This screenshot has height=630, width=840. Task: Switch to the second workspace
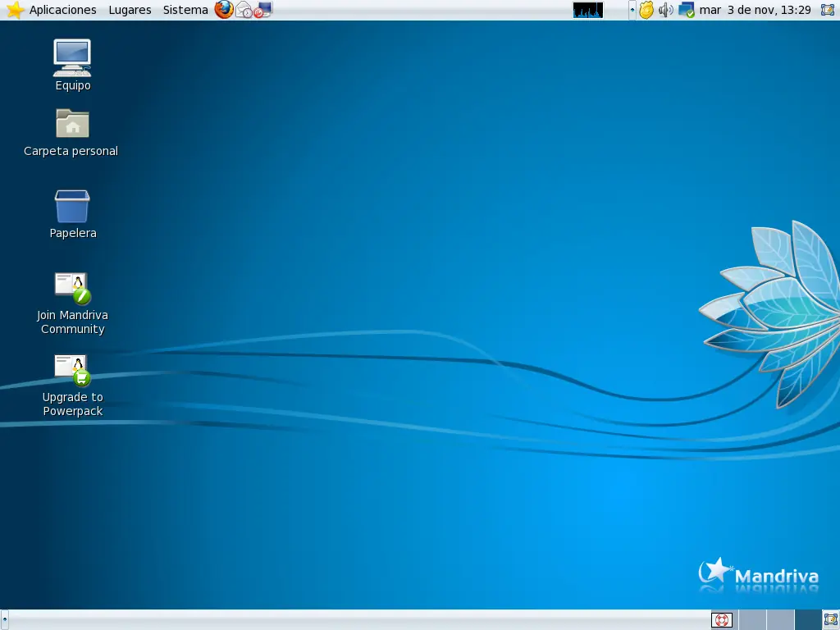pyautogui.click(x=752, y=620)
